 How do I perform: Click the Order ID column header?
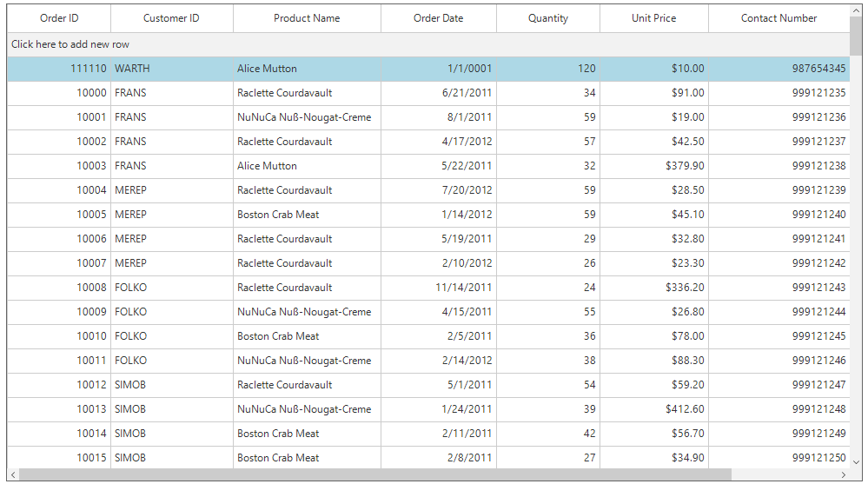pos(59,18)
